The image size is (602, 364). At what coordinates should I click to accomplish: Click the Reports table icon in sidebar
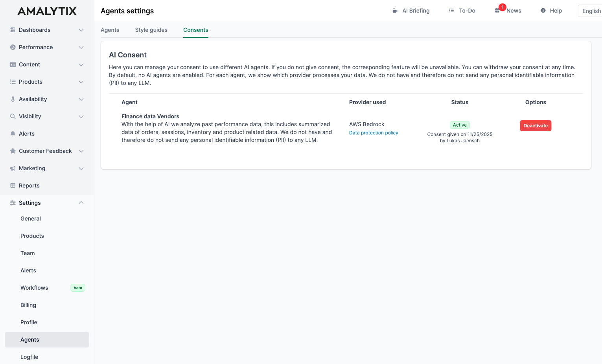pyautogui.click(x=13, y=186)
